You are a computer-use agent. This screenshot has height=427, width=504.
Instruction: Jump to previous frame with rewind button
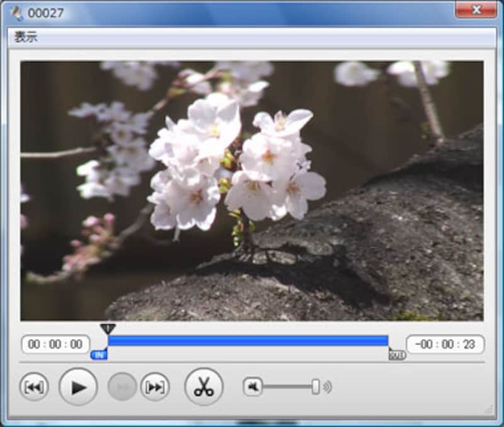(x=33, y=387)
